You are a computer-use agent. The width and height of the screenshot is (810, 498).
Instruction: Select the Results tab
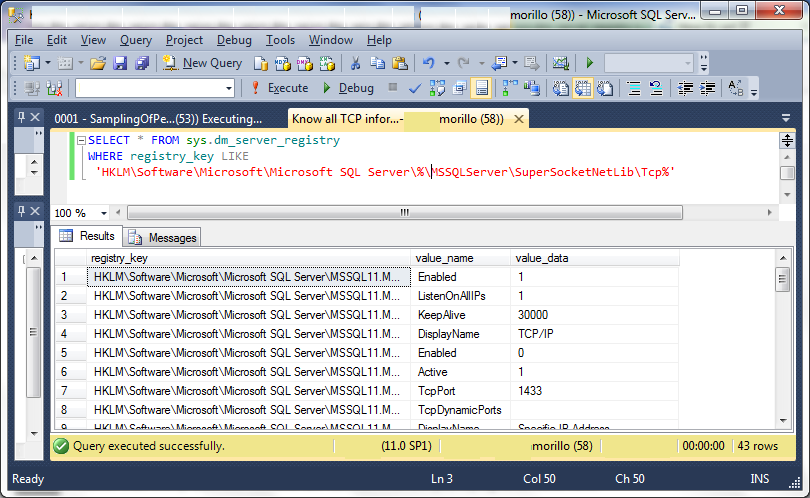click(x=87, y=236)
